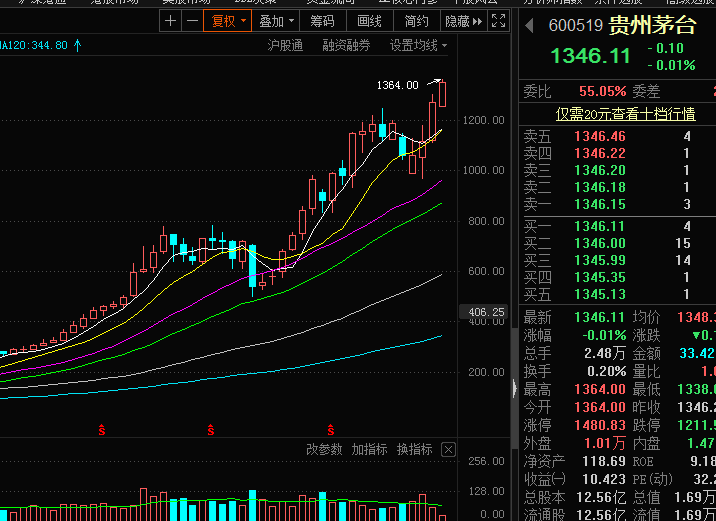The width and height of the screenshot is (716, 521).
Task: Select 买五 row price 1345.13
Action: tap(600, 295)
